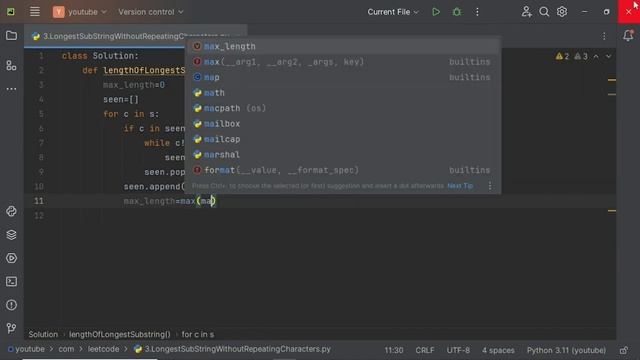Click 'for c in s:' code line
640x360 pixels.
[131, 114]
